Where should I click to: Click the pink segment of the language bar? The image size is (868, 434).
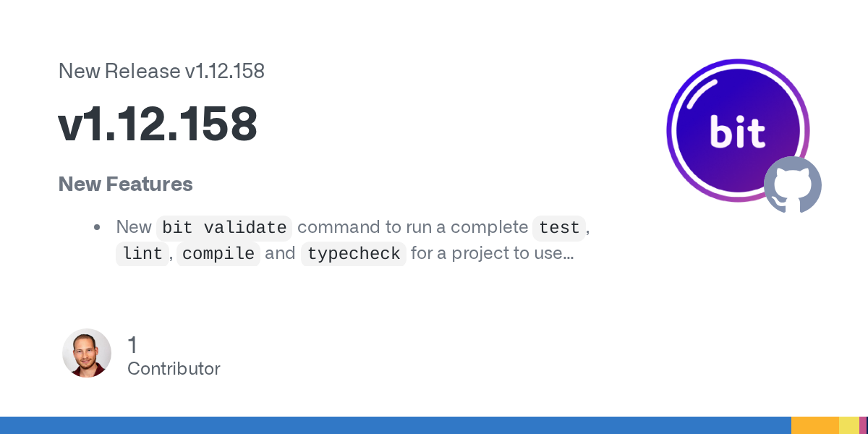click(863, 425)
